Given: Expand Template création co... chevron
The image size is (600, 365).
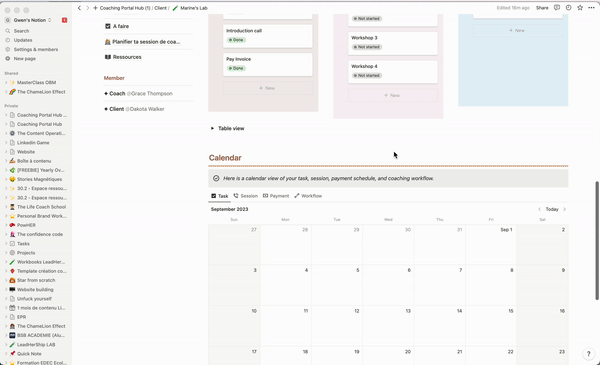Looking at the screenshot, I should tap(6, 271).
